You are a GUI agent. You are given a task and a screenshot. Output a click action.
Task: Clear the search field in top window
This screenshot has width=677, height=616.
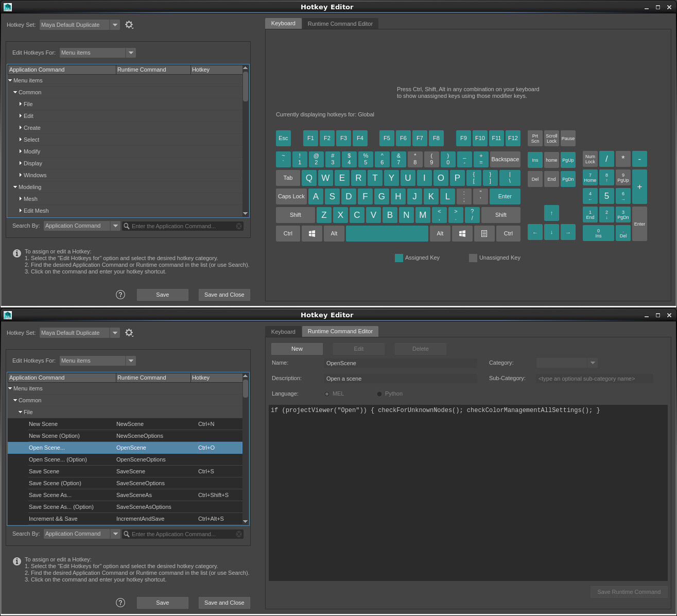pyautogui.click(x=239, y=226)
